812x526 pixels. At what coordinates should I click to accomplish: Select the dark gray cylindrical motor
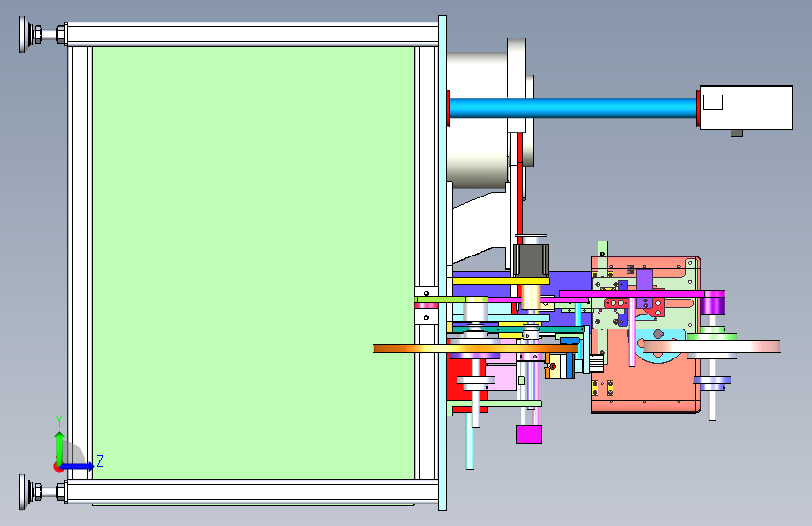[530, 260]
